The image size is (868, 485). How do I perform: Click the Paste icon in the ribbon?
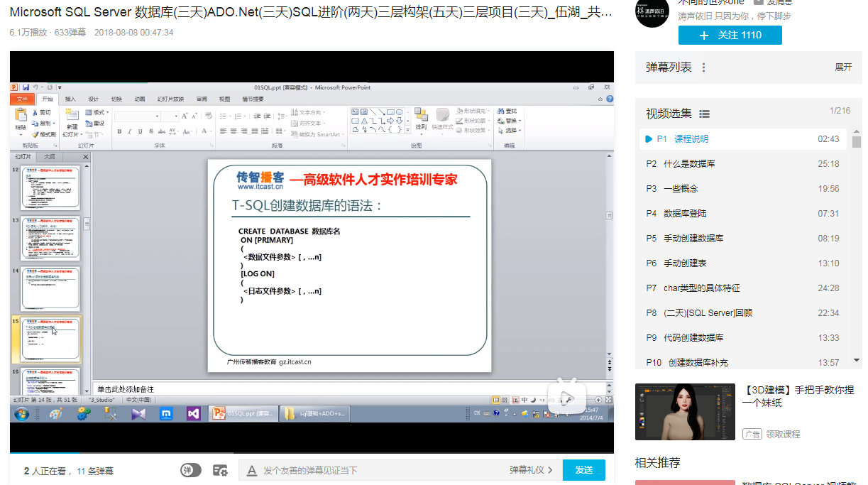21,115
